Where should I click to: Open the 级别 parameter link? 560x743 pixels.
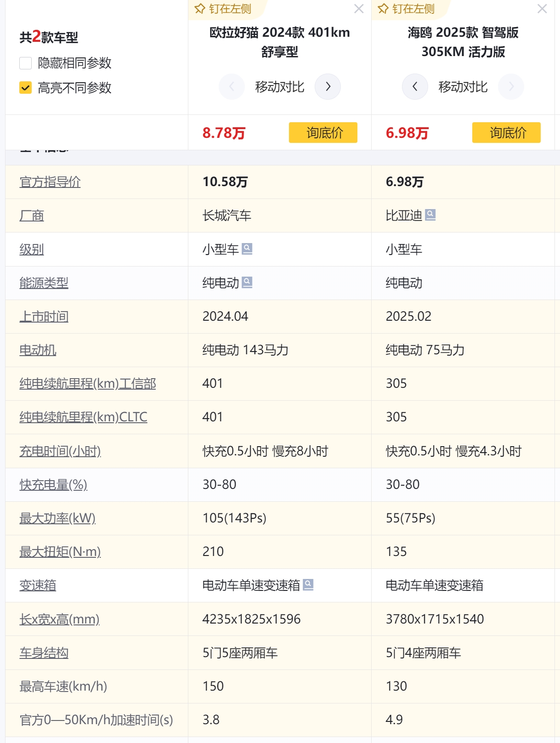[x=32, y=250]
